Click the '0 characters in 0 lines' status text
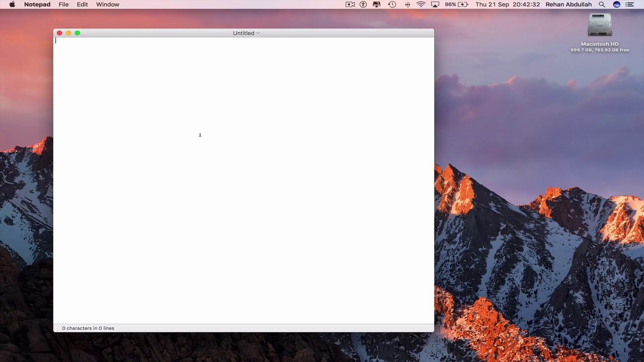Screen dimensions: 644x362 [88, 328]
